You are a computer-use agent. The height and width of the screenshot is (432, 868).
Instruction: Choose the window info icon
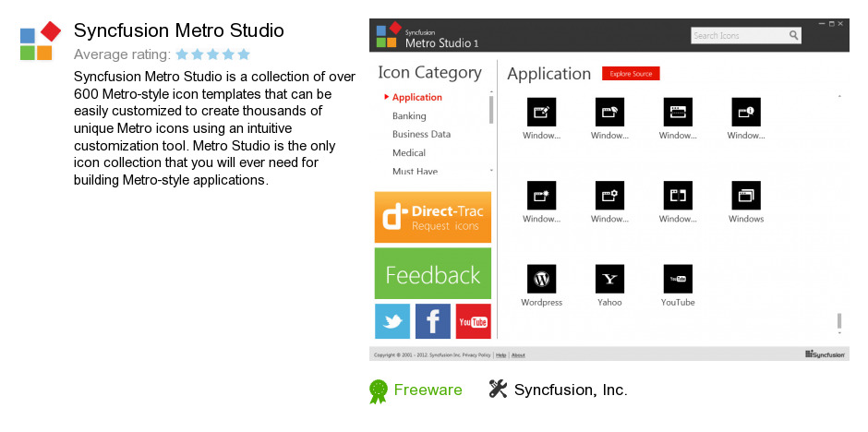point(746,112)
